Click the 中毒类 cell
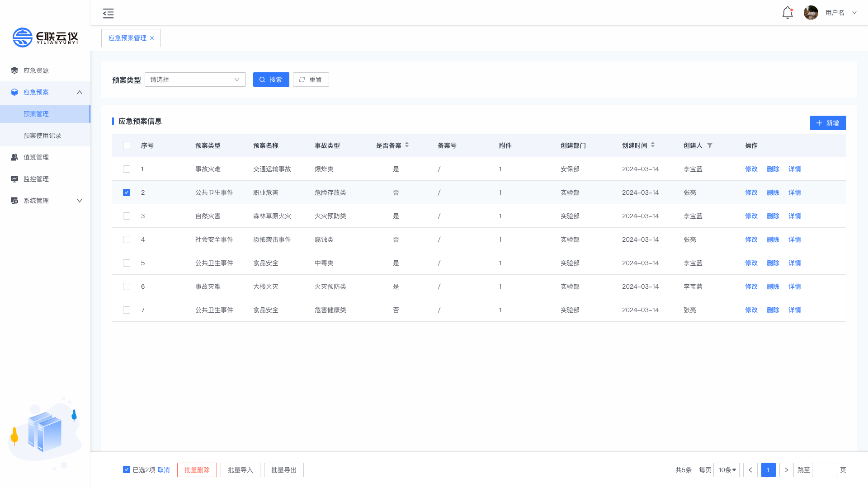Image resolution: width=868 pixels, height=488 pixels. [324, 263]
